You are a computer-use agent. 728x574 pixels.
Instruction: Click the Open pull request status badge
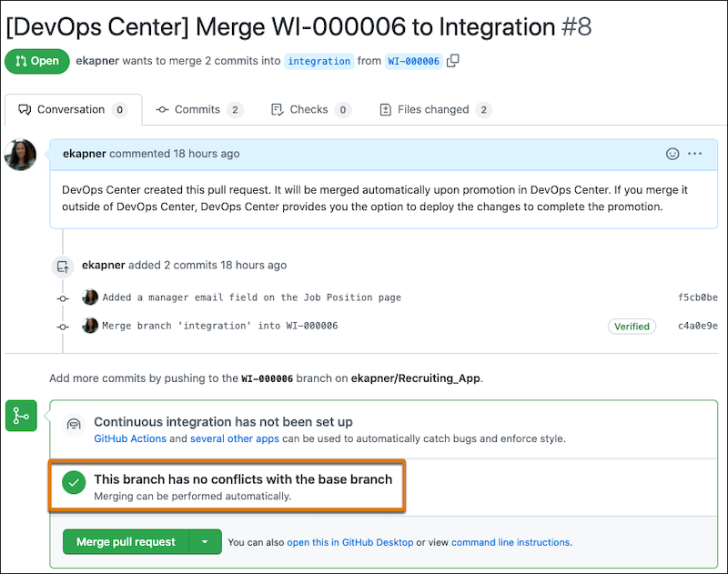point(36,61)
